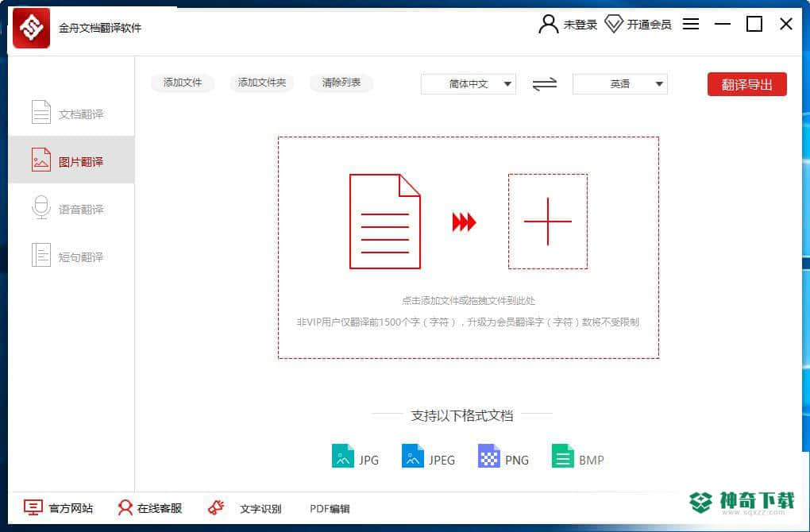Click the triple red arrows icon
Viewport: 810px width, 532px height.
click(x=464, y=222)
